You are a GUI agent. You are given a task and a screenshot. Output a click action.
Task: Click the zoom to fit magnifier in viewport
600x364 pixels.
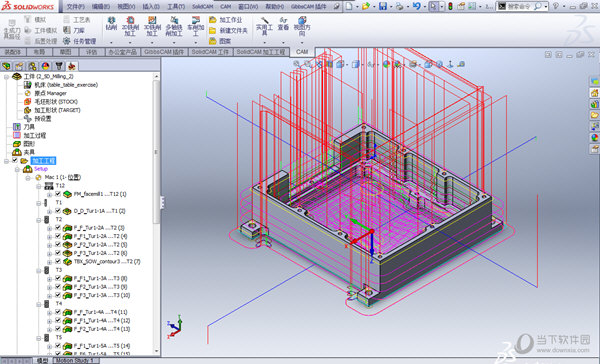(x=297, y=64)
